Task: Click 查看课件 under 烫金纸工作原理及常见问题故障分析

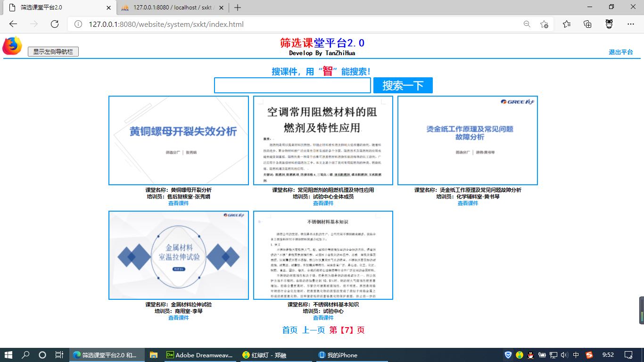Action: [x=468, y=203]
